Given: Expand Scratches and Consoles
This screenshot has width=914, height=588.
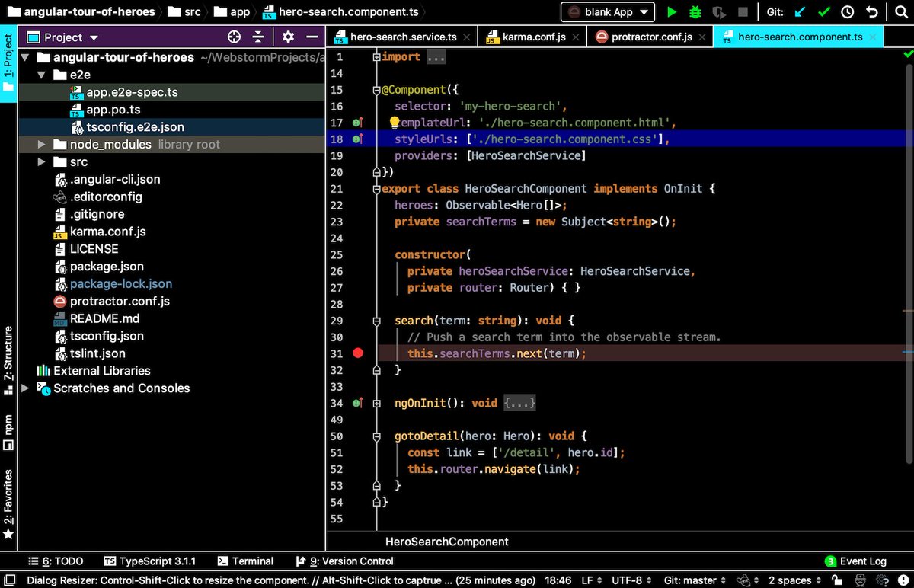Looking at the screenshot, I should tap(25, 388).
